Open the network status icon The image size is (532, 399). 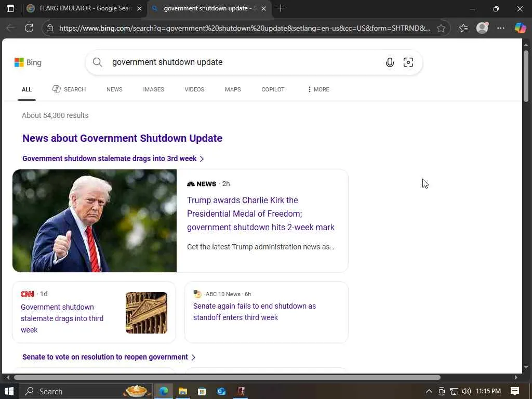pyautogui.click(x=454, y=392)
